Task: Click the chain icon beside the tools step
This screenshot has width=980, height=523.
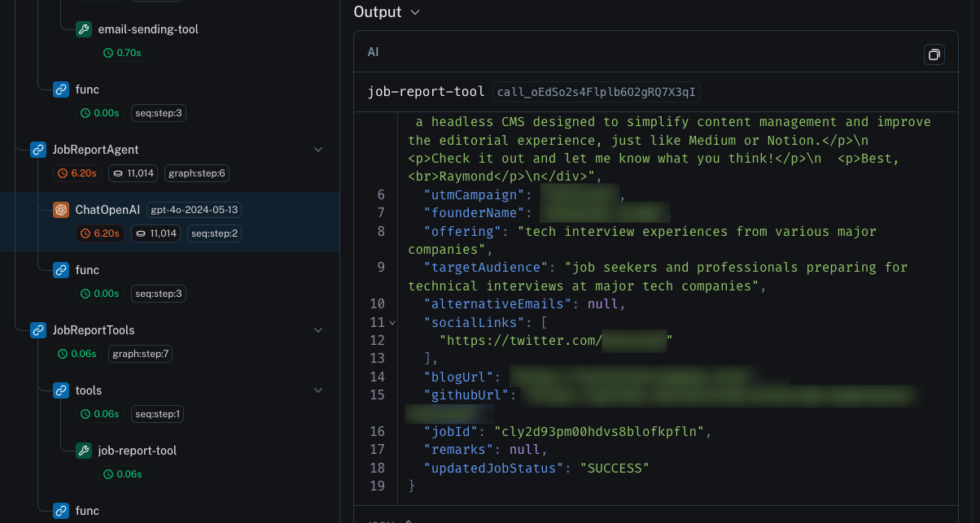Action: coord(61,390)
